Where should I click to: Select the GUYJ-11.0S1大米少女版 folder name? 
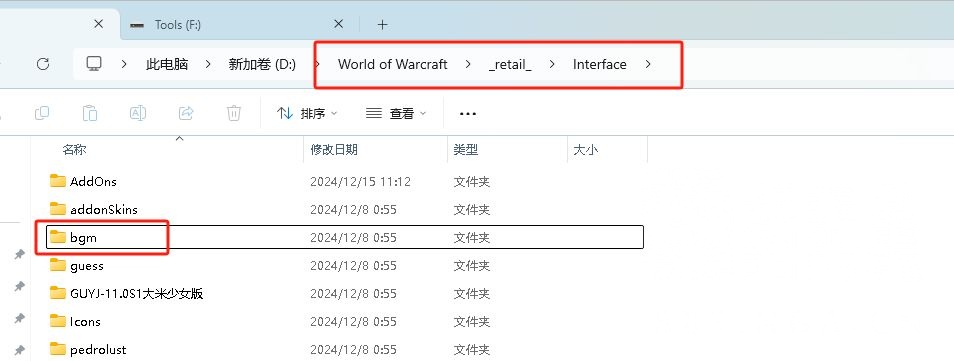pos(136,293)
